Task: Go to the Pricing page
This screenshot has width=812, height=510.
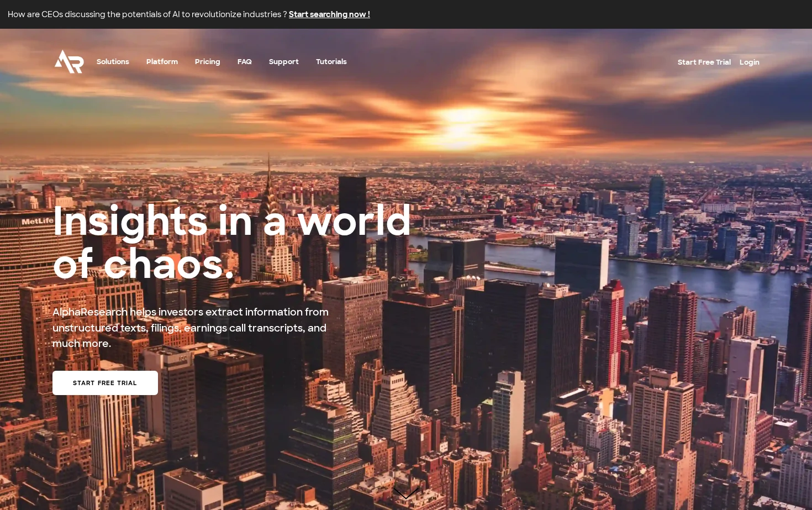Action: point(207,61)
